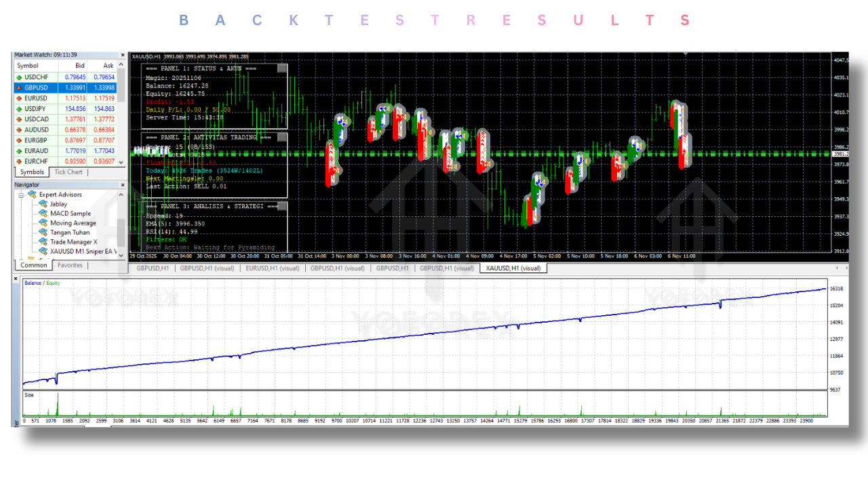
Task: Switch to the EURUSD,H1 visual chart tab
Action: pos(273,268)
